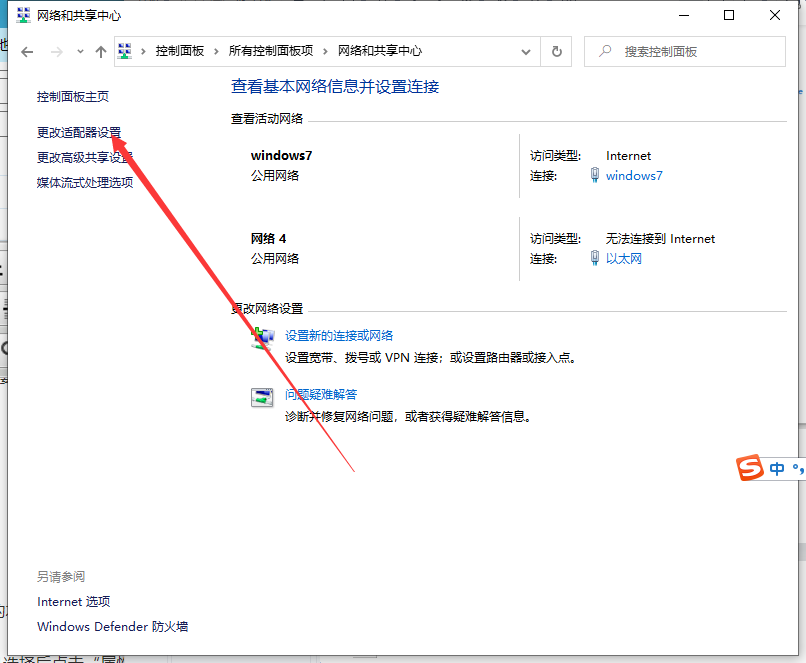This screenshot has height=663, width=806.
Task: Open the recent locations dropdown arrow
Action: [x=80, y=51]
